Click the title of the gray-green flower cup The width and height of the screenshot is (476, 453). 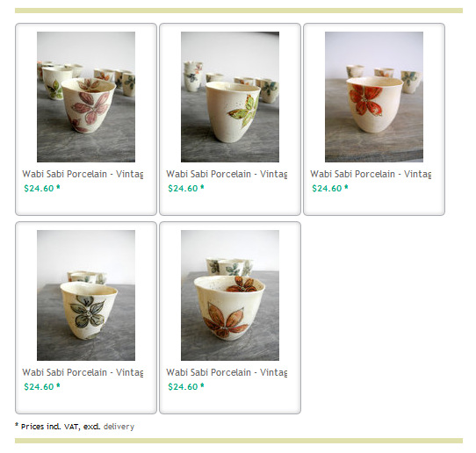(83, 372)
